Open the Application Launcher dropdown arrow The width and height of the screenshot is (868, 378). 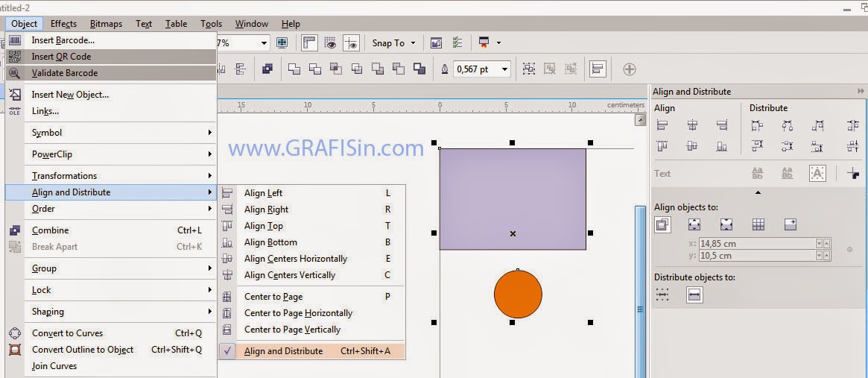tap(498, 42)
